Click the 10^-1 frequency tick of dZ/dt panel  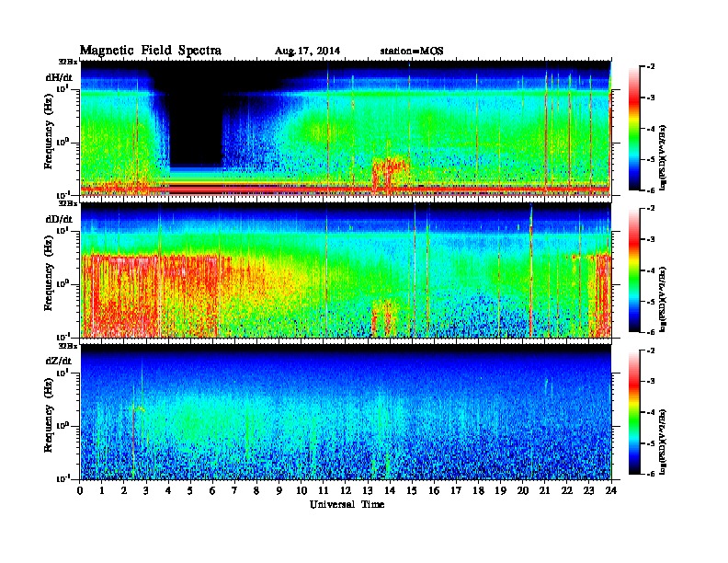coord(63,478)
